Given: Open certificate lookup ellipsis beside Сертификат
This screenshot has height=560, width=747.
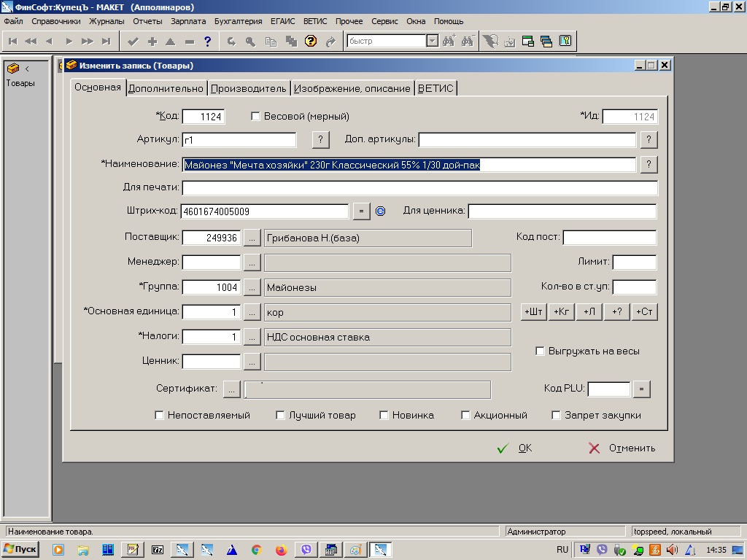Looking at the screenshot, I should tap(231, 389).
